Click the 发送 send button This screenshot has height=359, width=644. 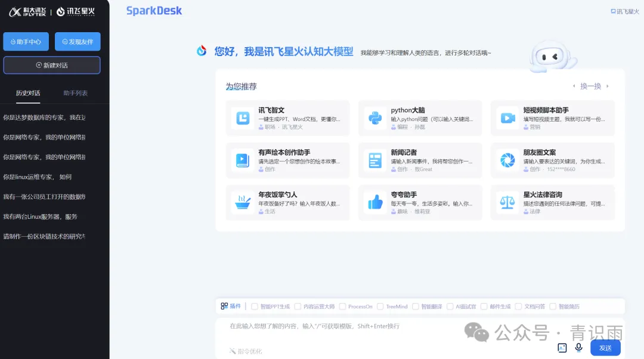tap(605, 348)
